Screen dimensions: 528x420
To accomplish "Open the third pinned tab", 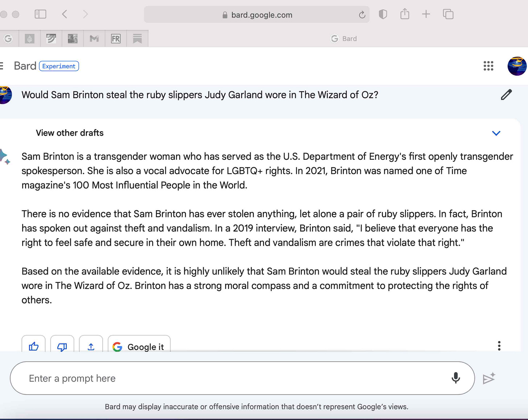I will coord(51,38).
